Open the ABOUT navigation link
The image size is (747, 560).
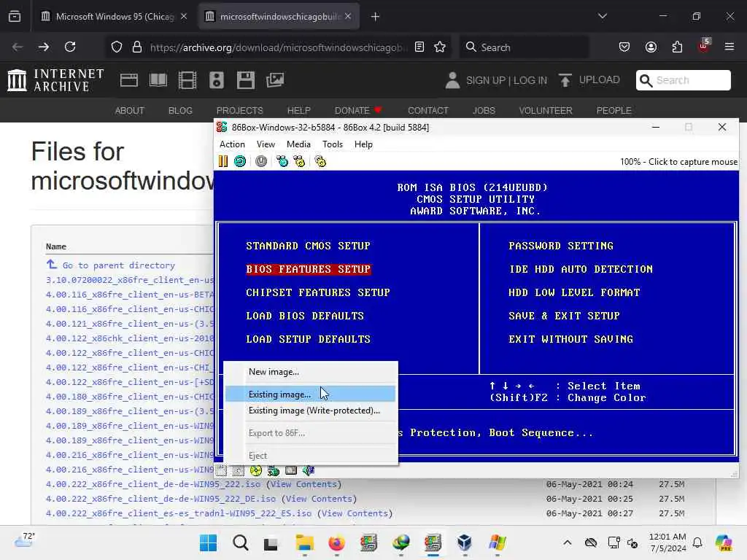[x=130, y=111]
